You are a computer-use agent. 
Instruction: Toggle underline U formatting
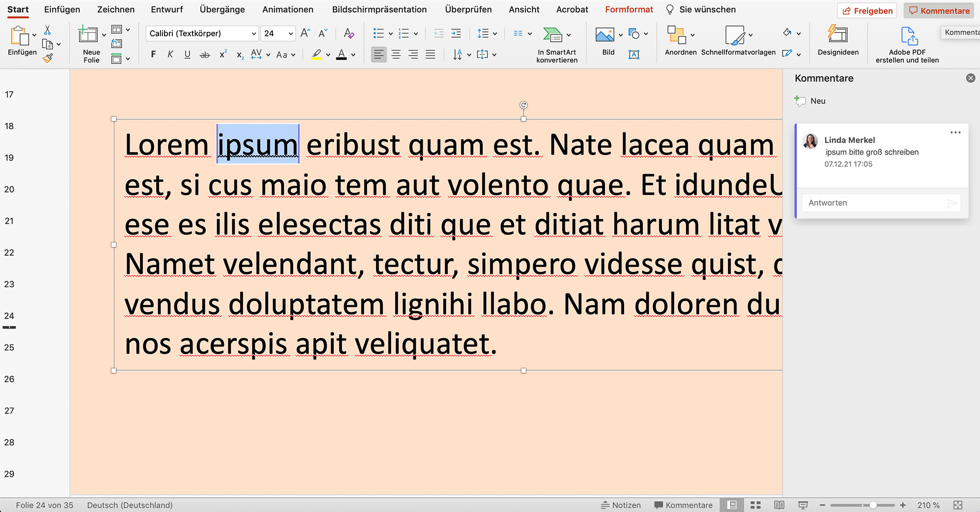click(187, 54)
